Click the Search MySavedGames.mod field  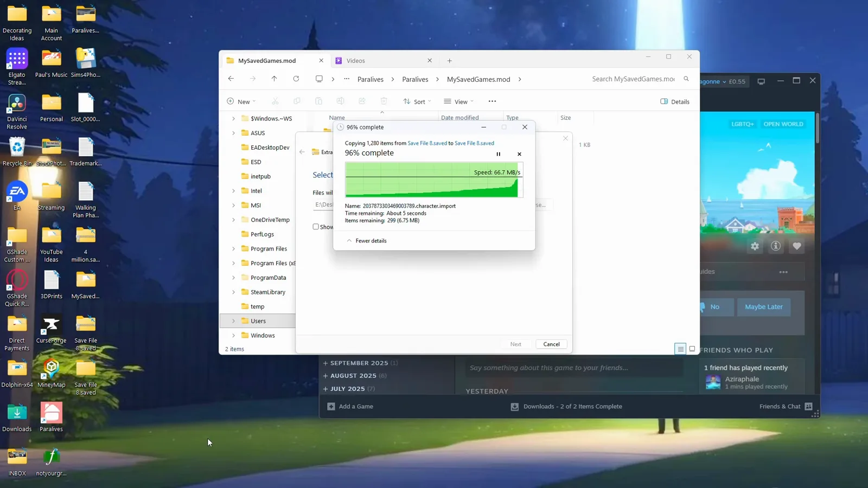click(634, 79)
